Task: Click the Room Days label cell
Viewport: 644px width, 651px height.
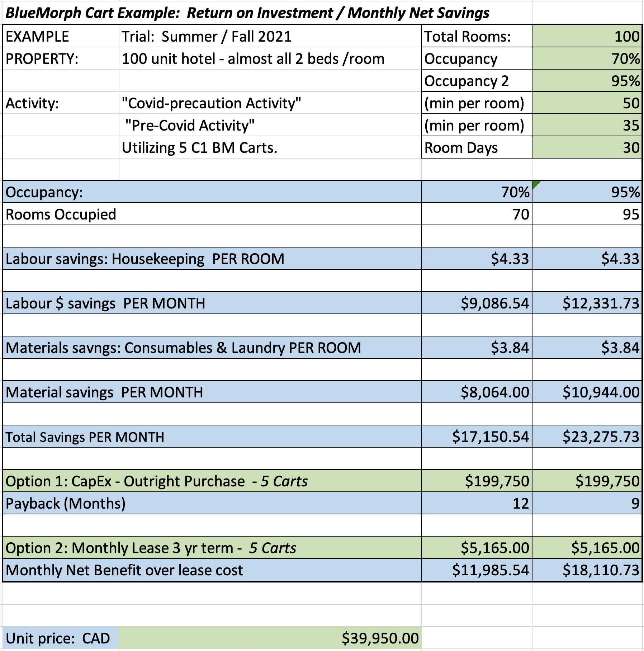Action: [477, 147]
